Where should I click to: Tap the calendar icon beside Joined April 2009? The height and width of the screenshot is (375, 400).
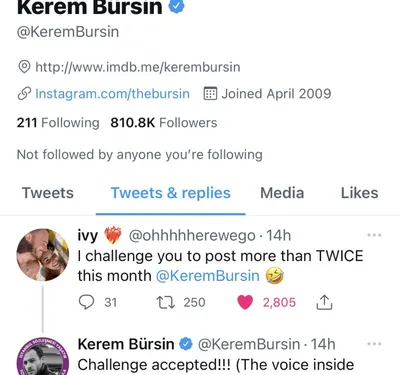pos(210,94)
